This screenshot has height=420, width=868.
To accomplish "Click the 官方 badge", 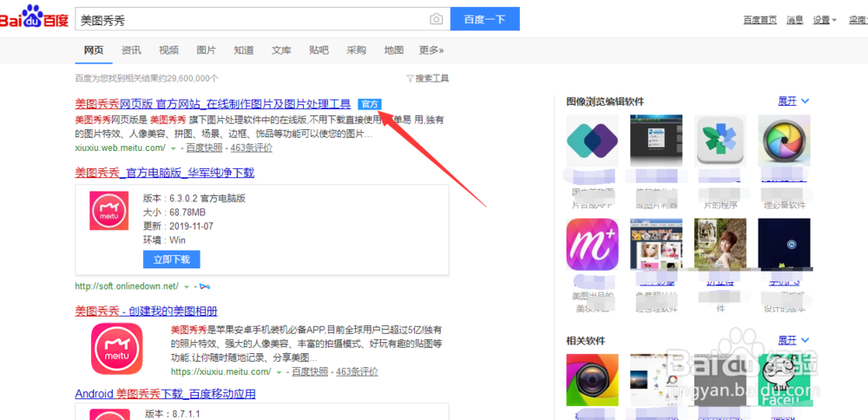I will pyautogui.click(x=369, y=104).
